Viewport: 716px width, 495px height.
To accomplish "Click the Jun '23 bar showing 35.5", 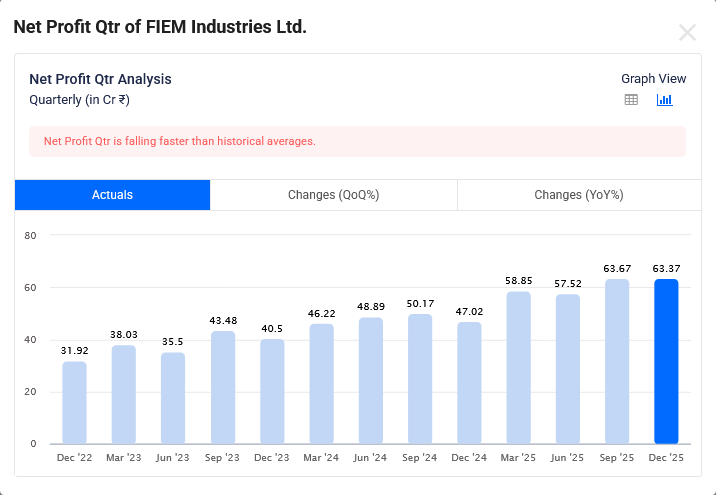I will pyautogui.click(x=173, y=398).
